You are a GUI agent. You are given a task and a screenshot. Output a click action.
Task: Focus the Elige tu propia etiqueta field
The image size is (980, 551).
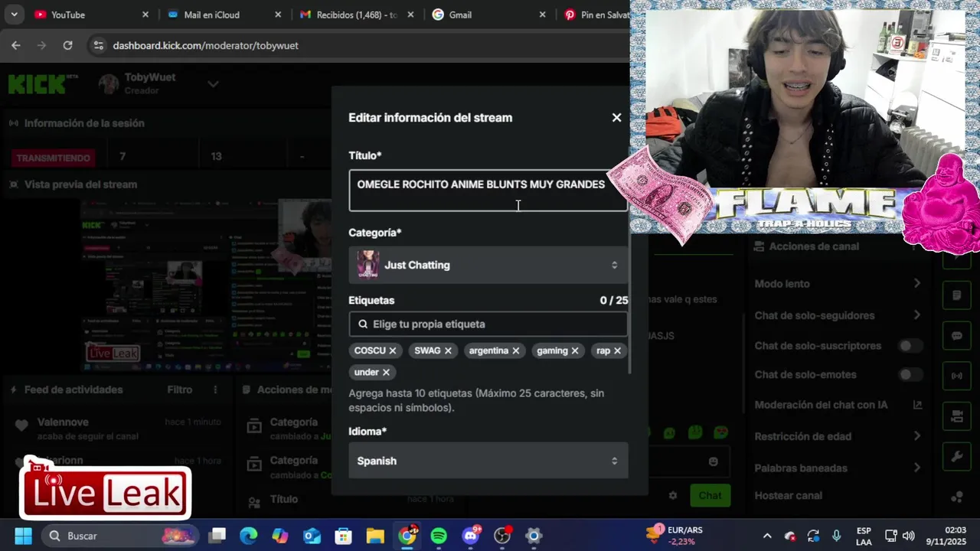[488, 324]
